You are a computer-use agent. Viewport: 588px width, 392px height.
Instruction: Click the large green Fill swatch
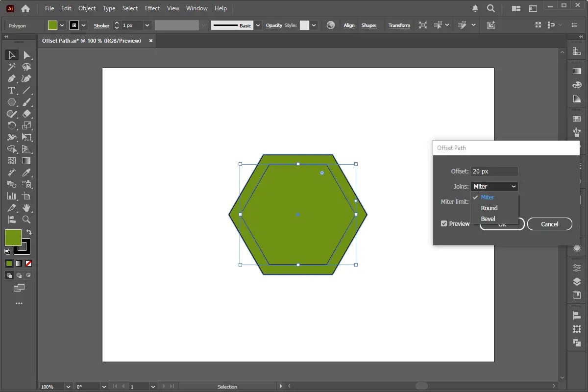coord(13,238)
